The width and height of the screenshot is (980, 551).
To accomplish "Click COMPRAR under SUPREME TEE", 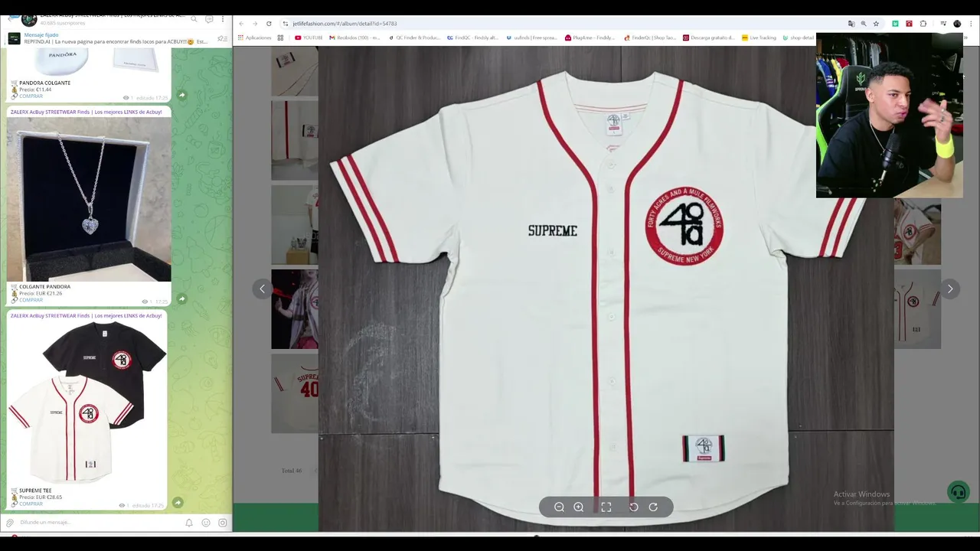I will tap(31, 504).
